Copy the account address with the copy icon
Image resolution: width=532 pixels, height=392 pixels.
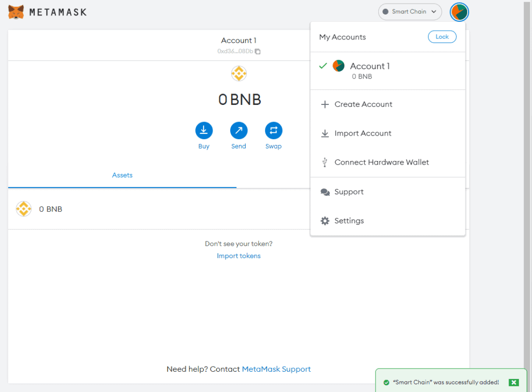[x=258, y=51]
